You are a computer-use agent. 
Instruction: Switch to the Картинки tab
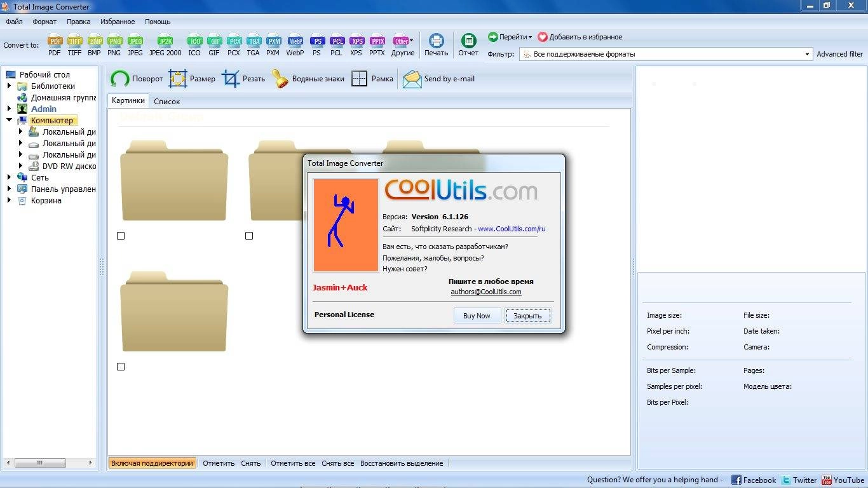tap(128, 100)
